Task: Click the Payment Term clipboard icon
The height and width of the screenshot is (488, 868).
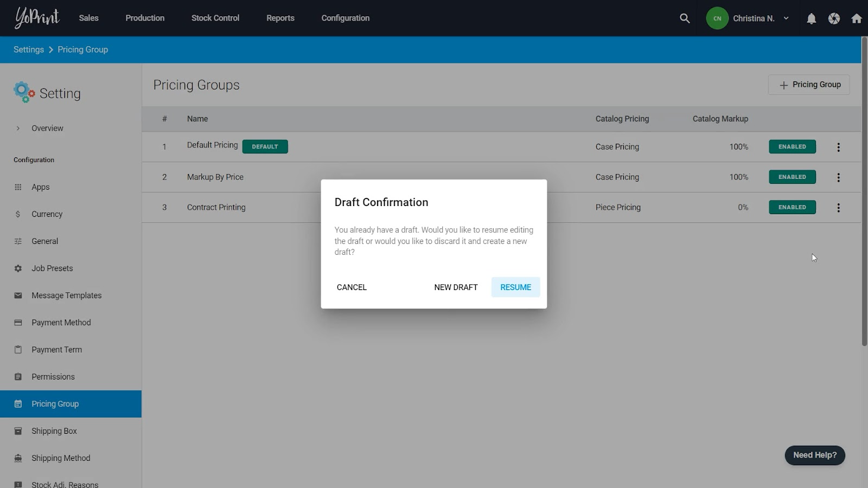Action: pyautogui.click(x=18, y=350)
